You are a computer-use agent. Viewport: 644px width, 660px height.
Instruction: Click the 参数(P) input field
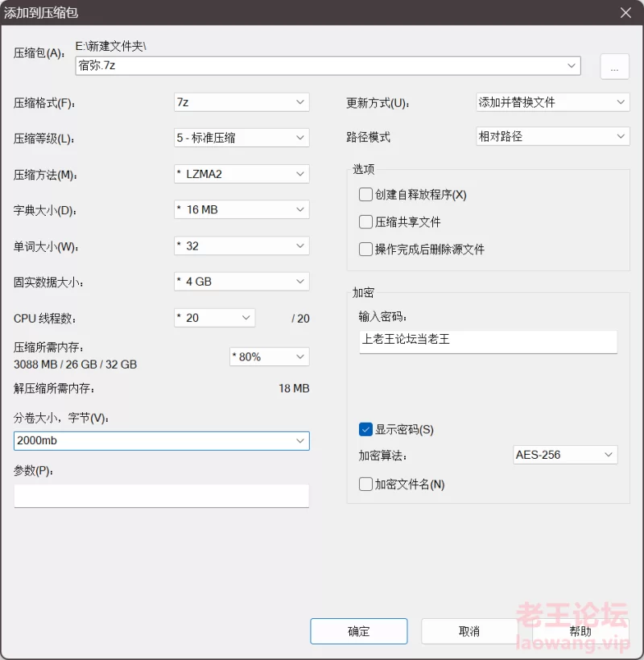click(162, 496)
